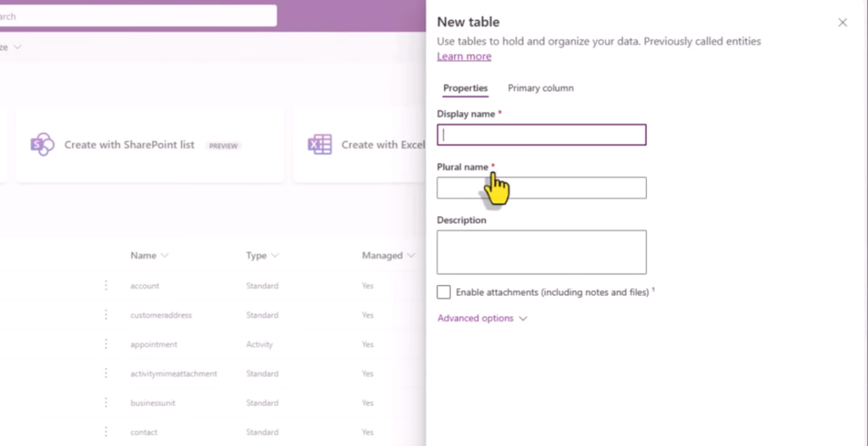Open the account table link
The width and height of the screenshot is (868, 446).
tap(144, 286)
